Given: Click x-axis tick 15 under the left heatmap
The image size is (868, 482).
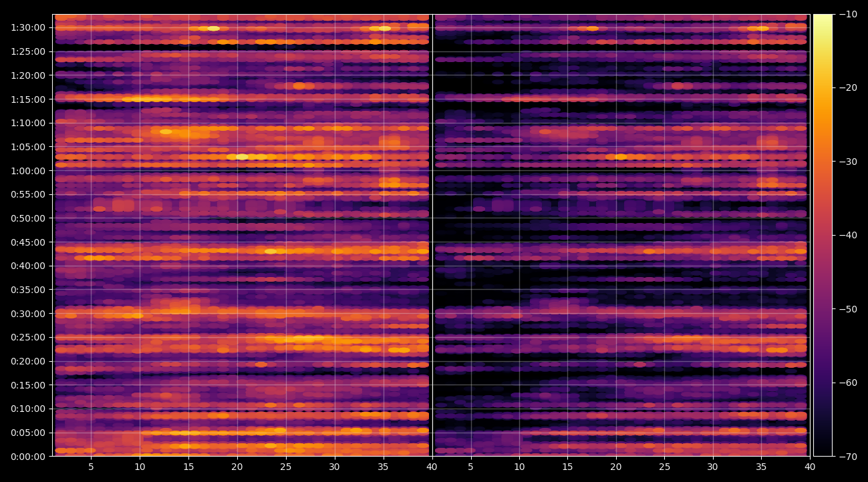Looking at the screenshot, I should coord(188,467).
